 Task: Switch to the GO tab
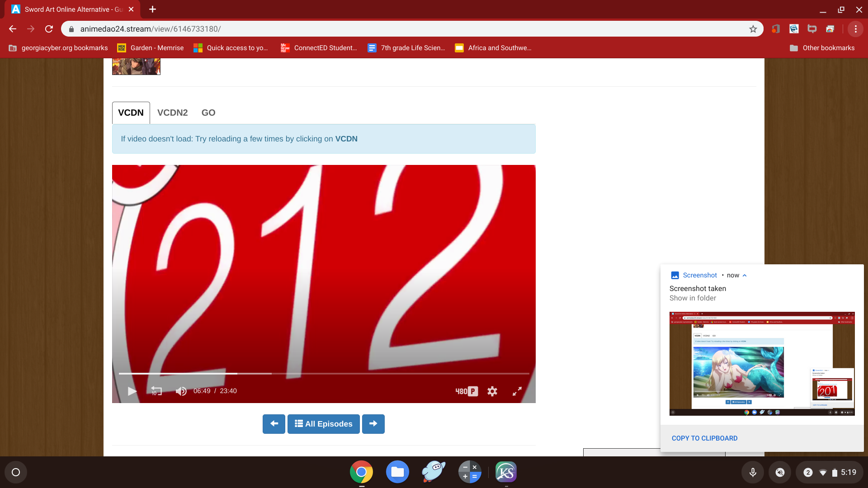(208, 113)
